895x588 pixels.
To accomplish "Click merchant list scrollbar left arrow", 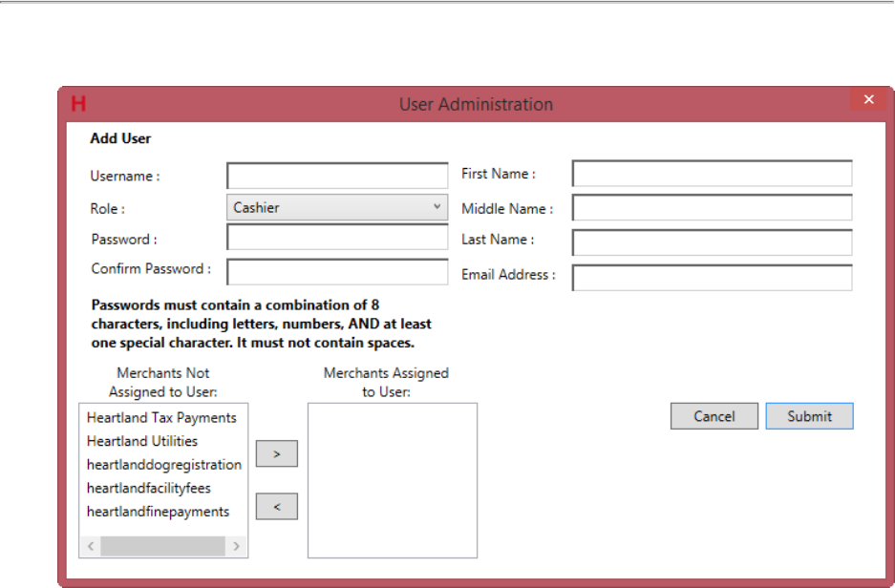I will pos(91,546).
